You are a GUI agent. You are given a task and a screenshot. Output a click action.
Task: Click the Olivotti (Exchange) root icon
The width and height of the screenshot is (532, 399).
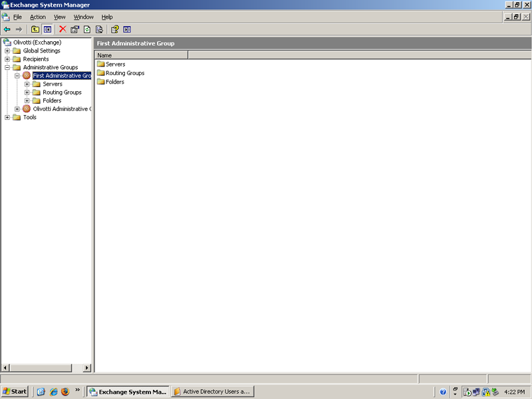(7, 43)
